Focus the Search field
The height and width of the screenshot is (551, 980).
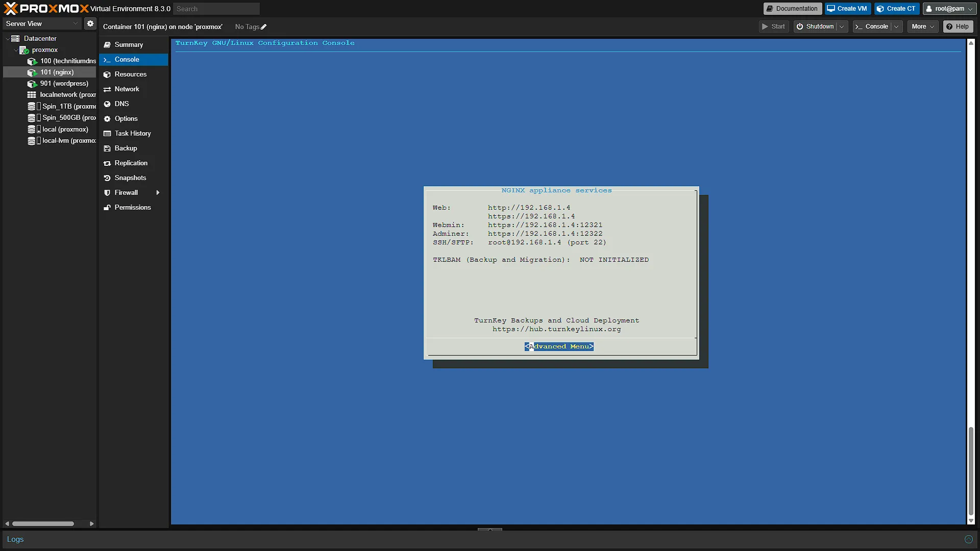(x=216, y=9)
